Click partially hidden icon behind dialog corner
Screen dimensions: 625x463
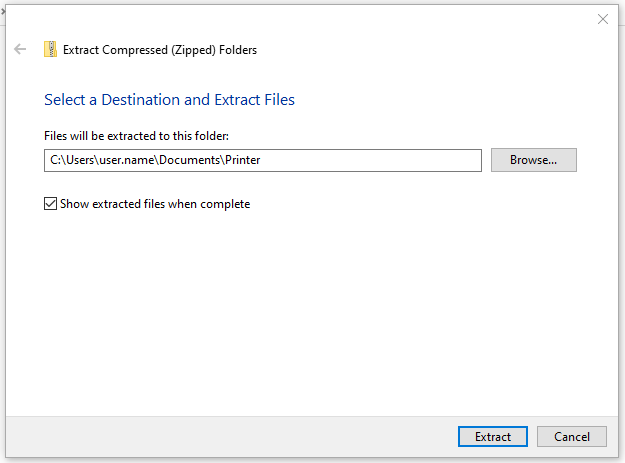pos(2,12)
